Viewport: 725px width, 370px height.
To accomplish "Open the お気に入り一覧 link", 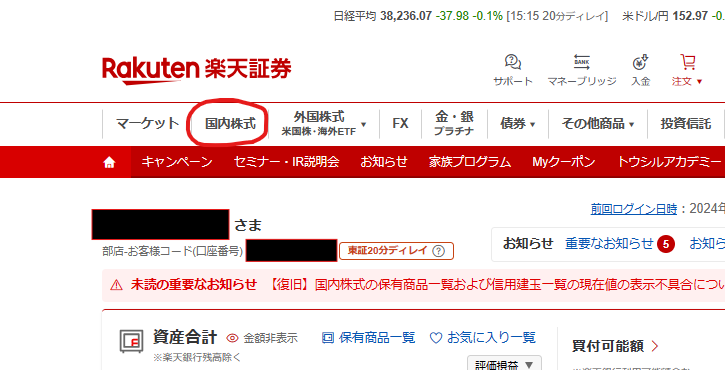I will coord(491,338).
